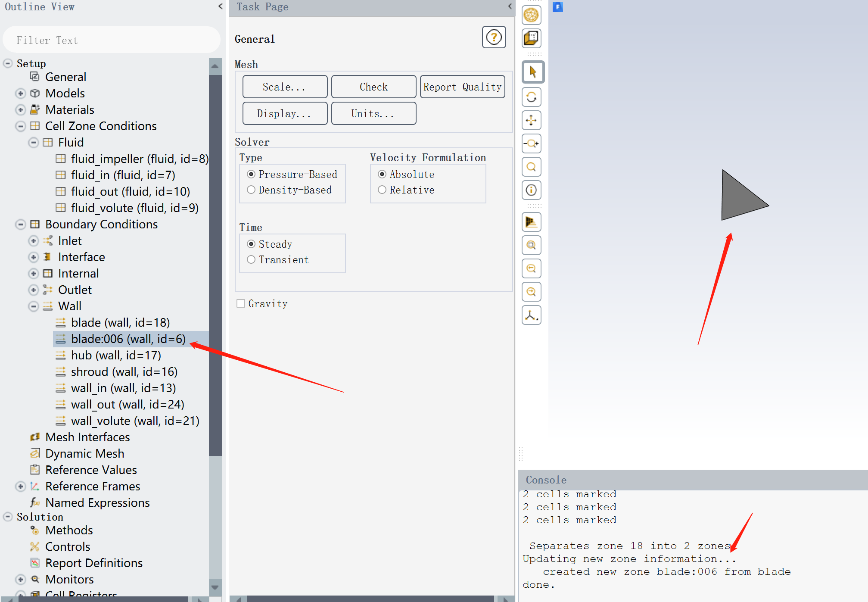Open Mesh Interfaces in outline
868x602 pixels.
pos(87,437)
